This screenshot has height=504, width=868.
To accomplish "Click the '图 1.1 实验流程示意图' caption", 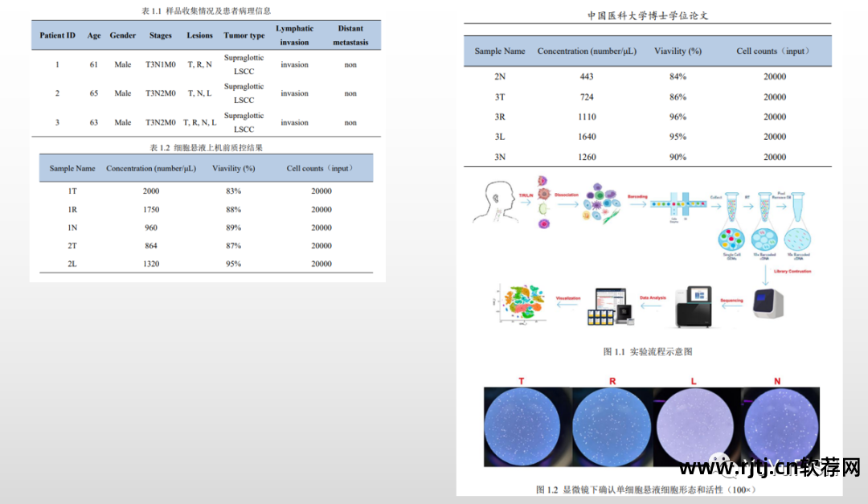I will point(648,351).
